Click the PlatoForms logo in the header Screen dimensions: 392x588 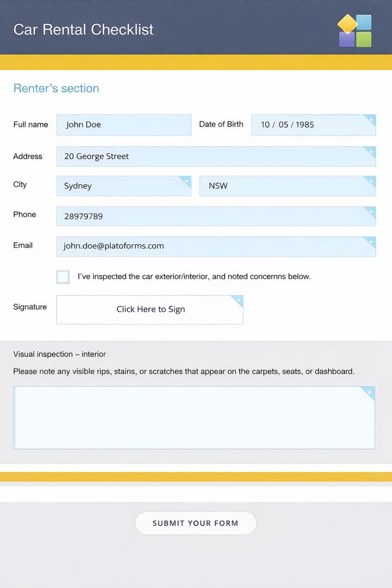pos(355,31)
